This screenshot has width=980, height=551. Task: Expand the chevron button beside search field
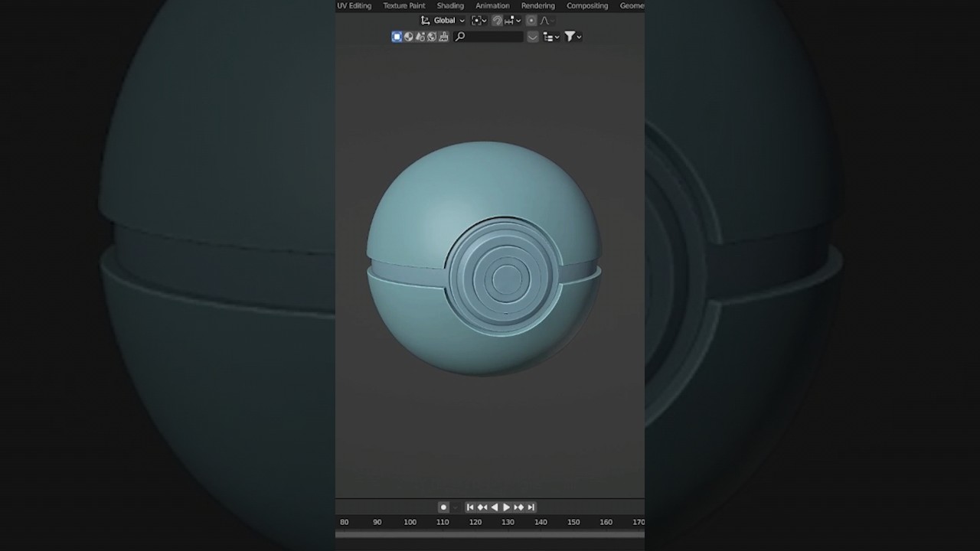(533, 37)
